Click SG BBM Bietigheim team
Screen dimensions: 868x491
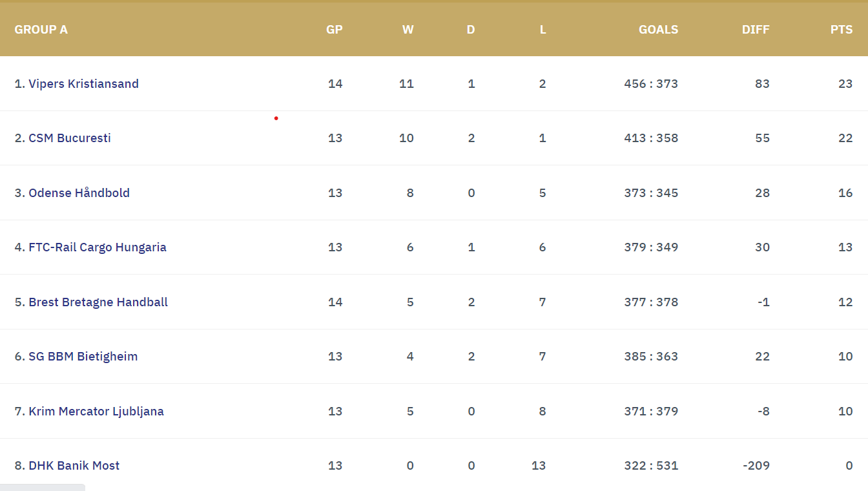pos(83,357)
